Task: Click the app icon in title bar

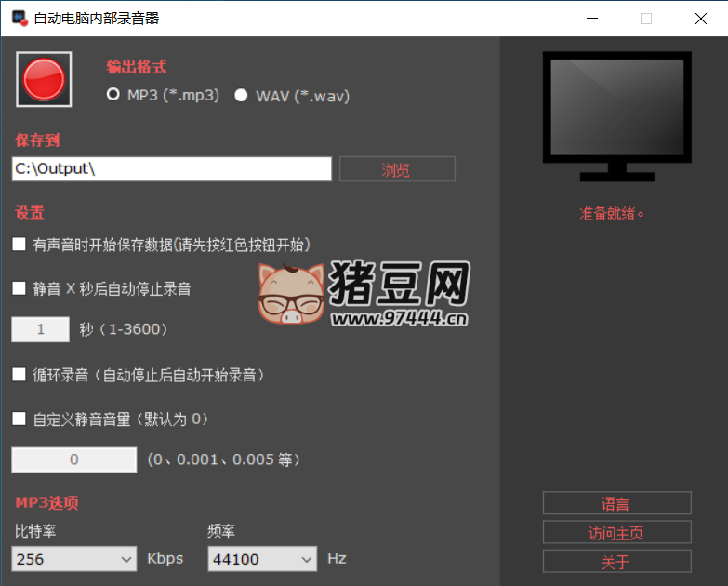Action: (18, 18)
